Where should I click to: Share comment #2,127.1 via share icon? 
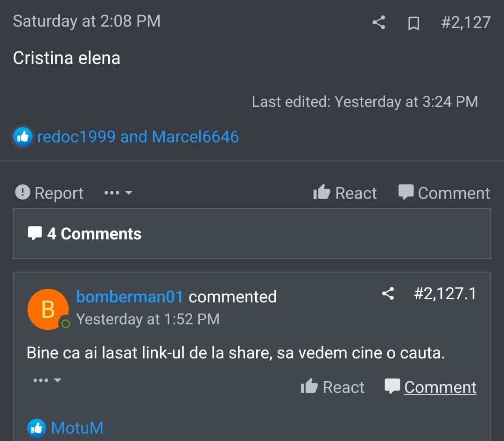pyautogui.click(x=388, y=294)
